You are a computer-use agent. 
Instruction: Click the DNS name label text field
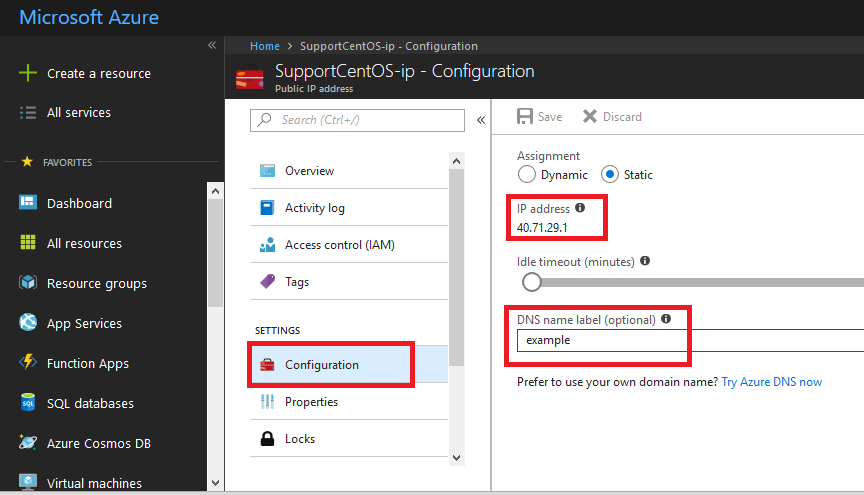[690, 340]
